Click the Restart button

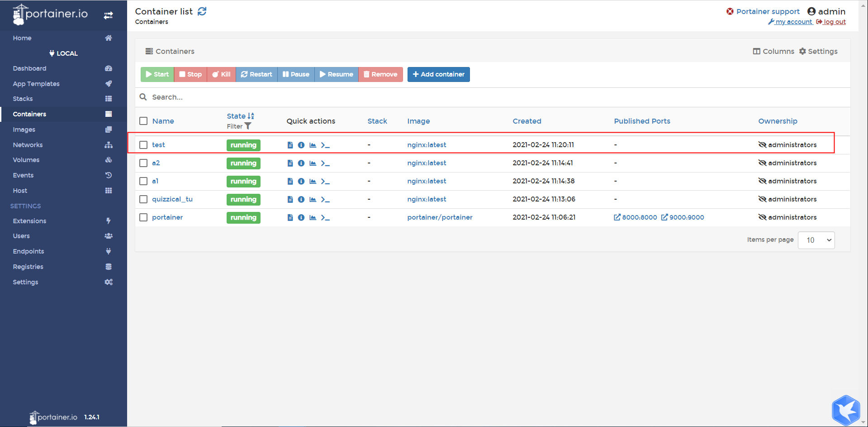[256, 74]
